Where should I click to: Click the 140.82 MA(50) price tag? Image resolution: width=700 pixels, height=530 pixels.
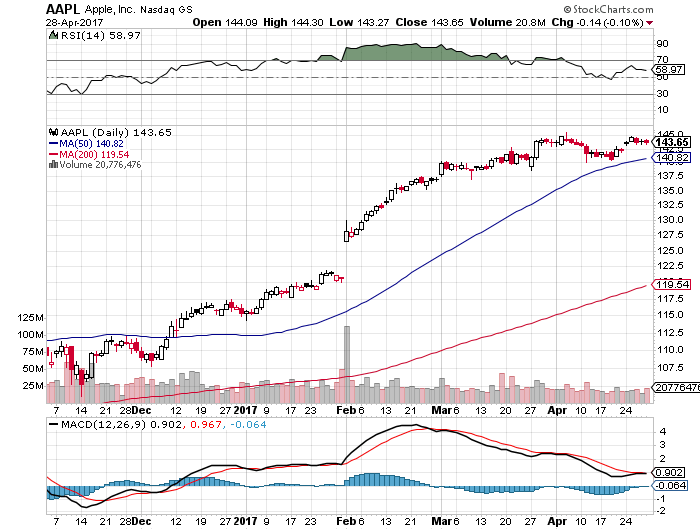tap(669, 158)
